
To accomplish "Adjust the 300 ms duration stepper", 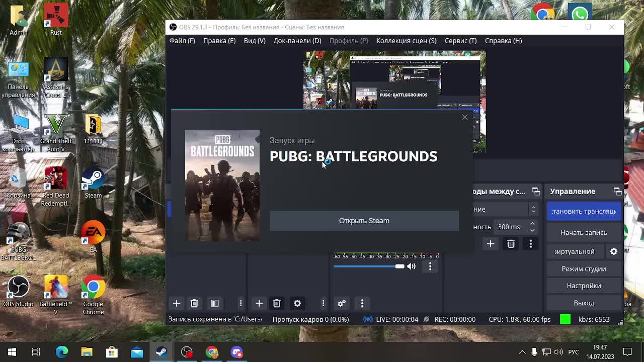I will (x=532, y=227).
